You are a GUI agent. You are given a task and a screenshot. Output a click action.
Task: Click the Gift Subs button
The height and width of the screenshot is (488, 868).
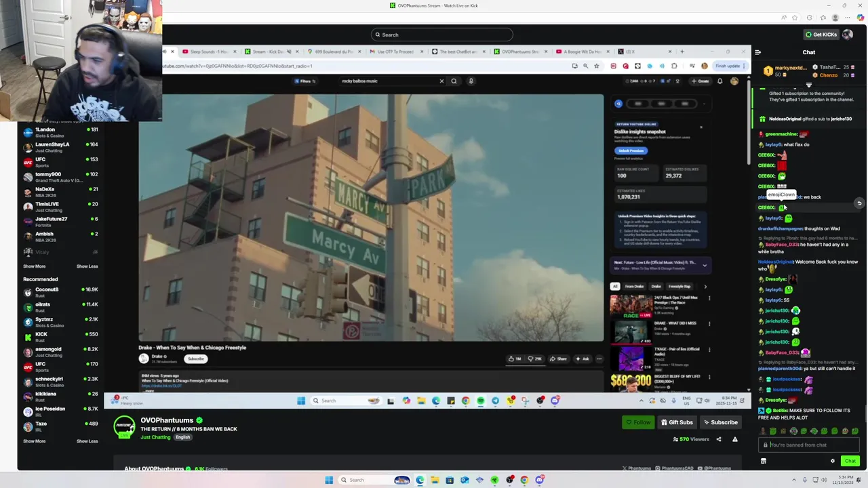(677, 422)
